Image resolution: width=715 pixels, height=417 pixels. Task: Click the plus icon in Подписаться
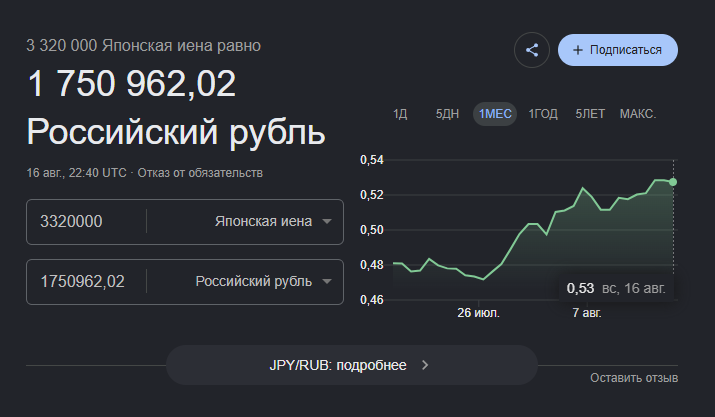coord(577,50)
